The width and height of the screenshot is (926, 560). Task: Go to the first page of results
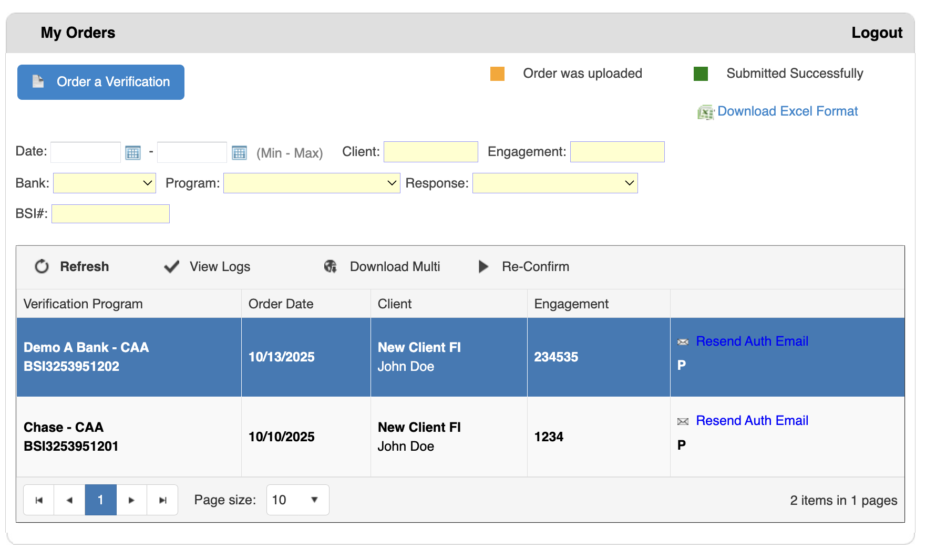point(39,500)
